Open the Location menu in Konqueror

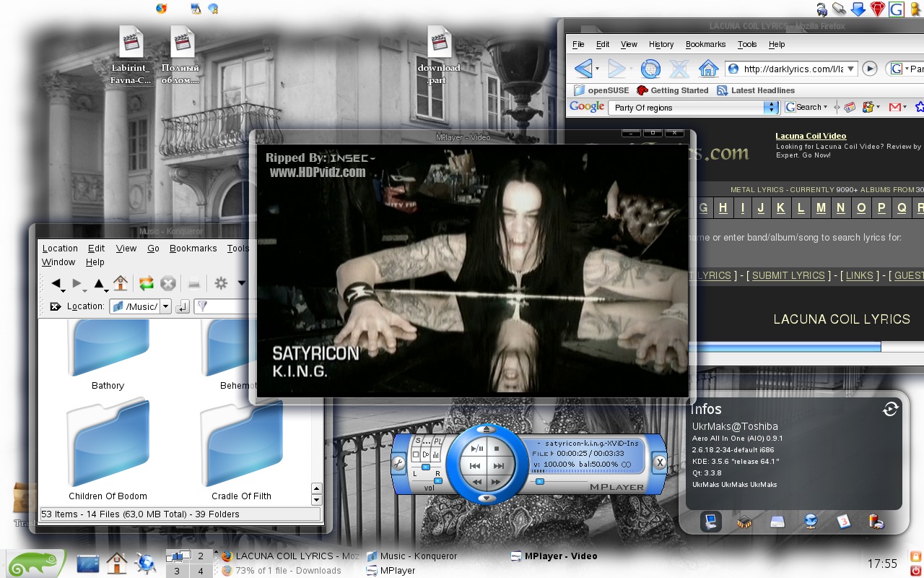pyautogui.click(x=60, y=248)
